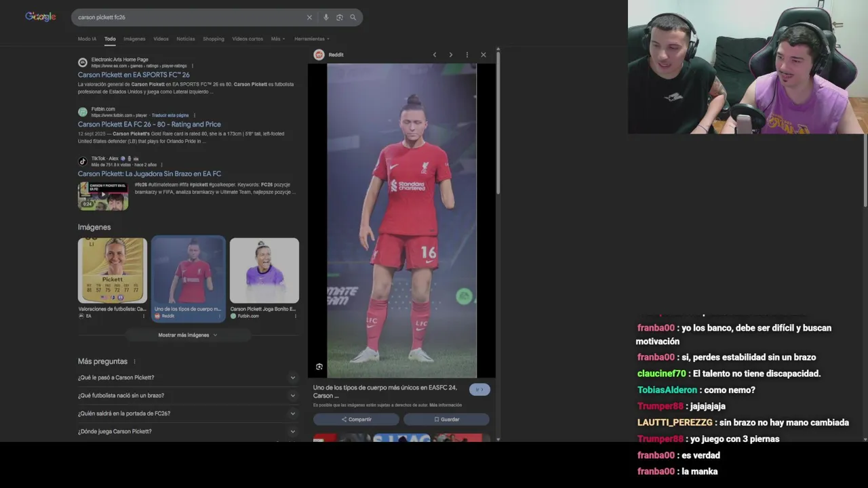The width and height of the screenshot is (868, 488).
Task: Open Carson Pickett en EA SPORTS FC 26 link
Action: [x=134, y=75]
